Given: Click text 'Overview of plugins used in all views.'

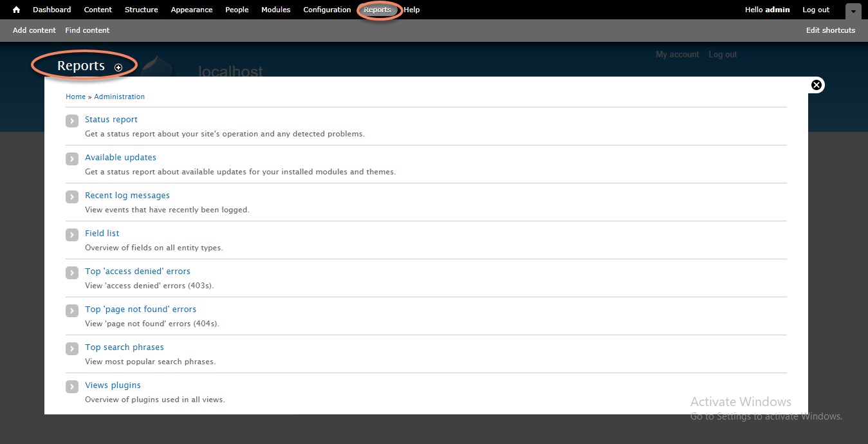Looking at the screenshot, I should 155,400.
